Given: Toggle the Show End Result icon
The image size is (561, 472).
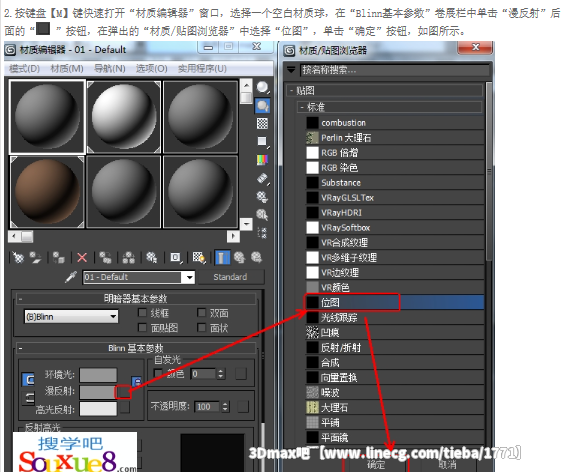Looking at the screenshot, I should [x=222, y=257].
